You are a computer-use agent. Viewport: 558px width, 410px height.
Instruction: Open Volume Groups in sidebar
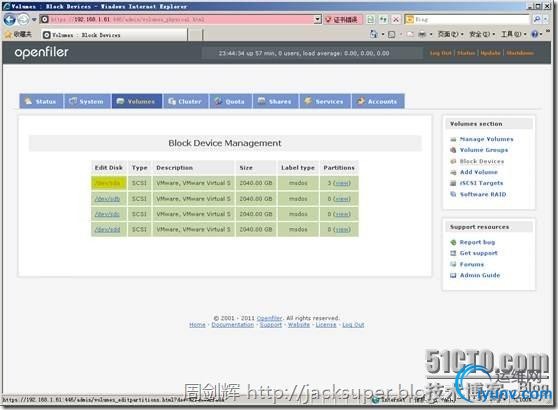484,150
